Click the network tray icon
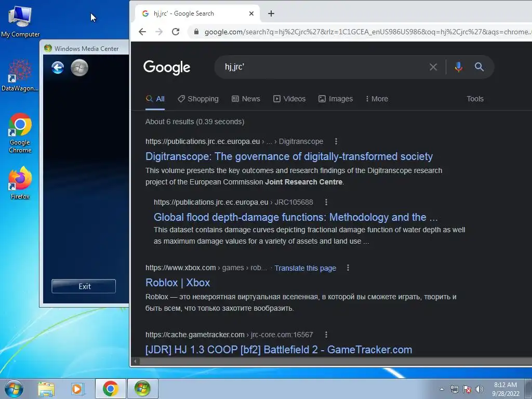 coord(454,389)
